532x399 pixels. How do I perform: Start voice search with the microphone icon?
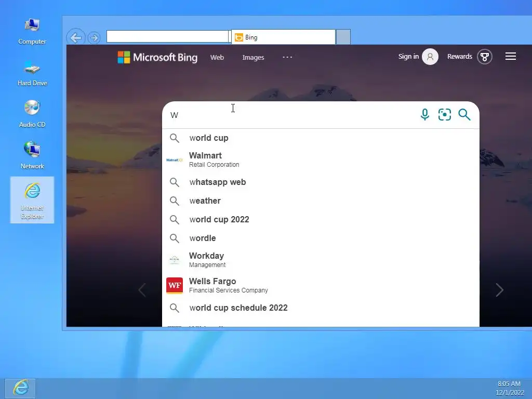point(425,115)
